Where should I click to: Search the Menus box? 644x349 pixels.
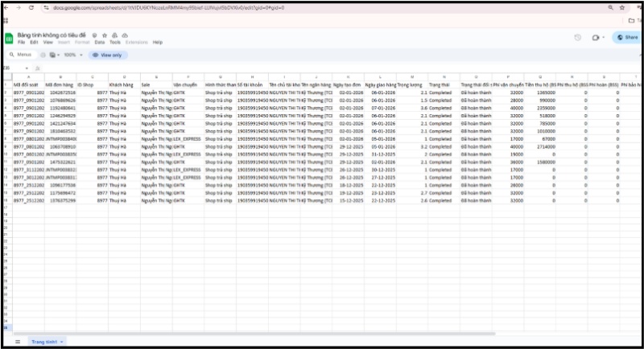pos(21,55)
